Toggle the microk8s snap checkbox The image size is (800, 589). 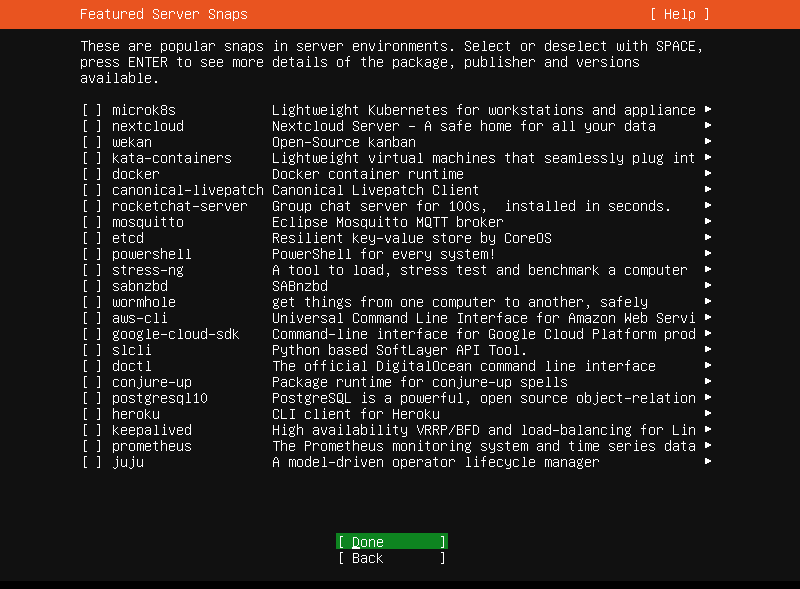pos(92,110)
